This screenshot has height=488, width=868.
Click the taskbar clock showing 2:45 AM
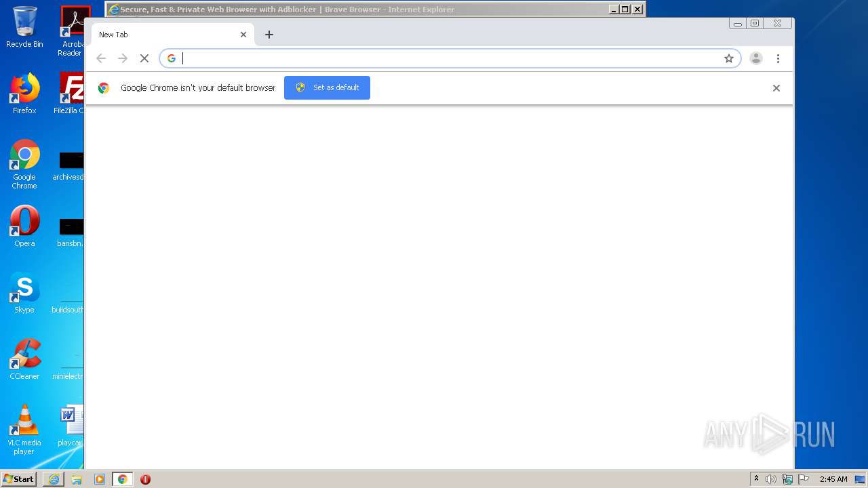click(x=833, y=479)
